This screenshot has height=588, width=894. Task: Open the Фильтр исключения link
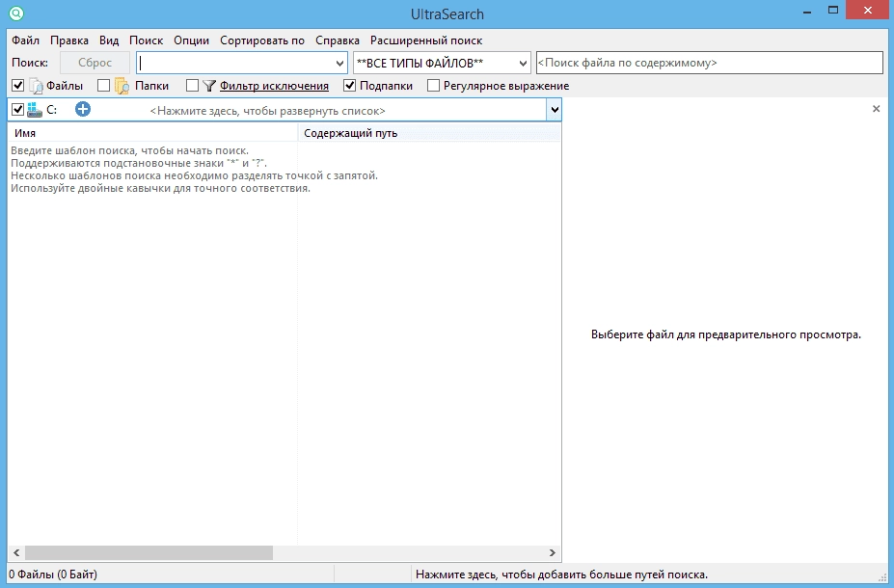[274, 86]
